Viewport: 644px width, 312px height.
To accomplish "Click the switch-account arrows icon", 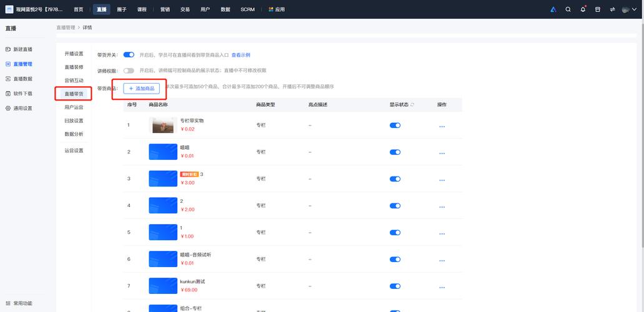I will coord(612,9).
